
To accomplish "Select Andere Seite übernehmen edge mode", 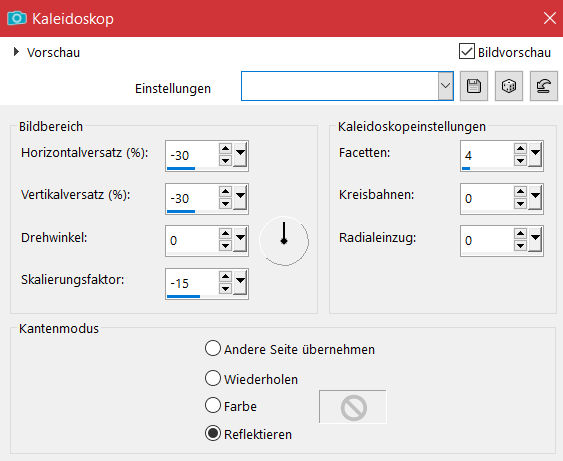I will [x=213, y=348].
